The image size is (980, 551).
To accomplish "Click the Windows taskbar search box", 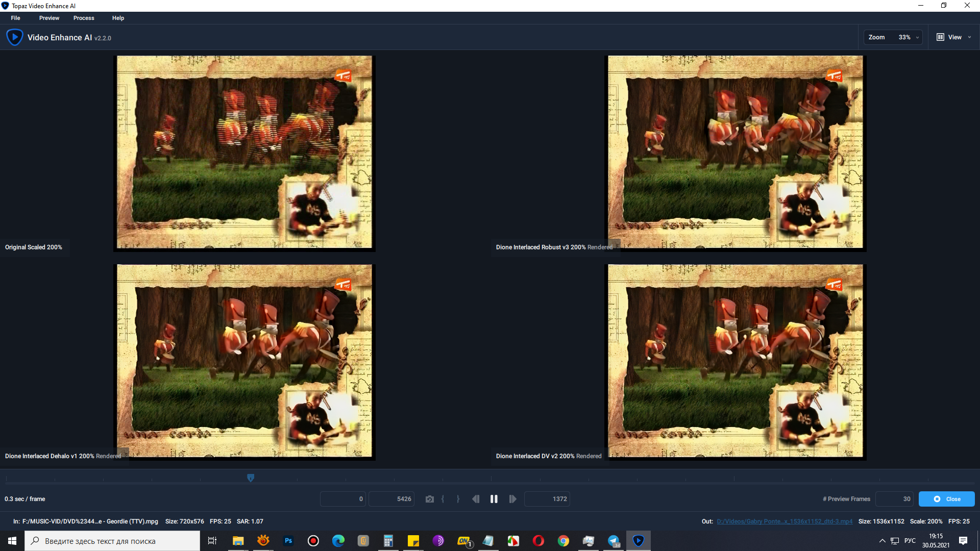I will [x=112, y=541].
